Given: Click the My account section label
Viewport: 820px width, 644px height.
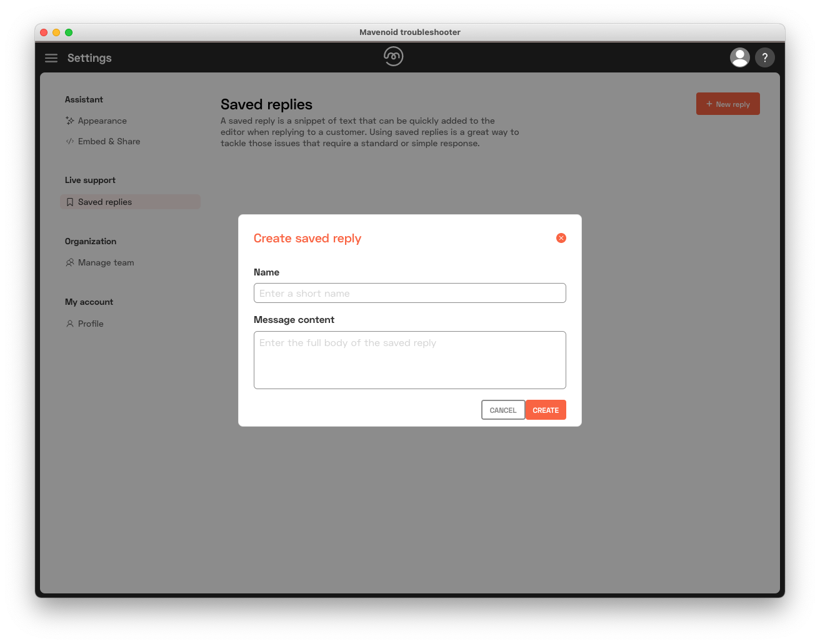Looking at the screenshot, I should pos(89,302).
